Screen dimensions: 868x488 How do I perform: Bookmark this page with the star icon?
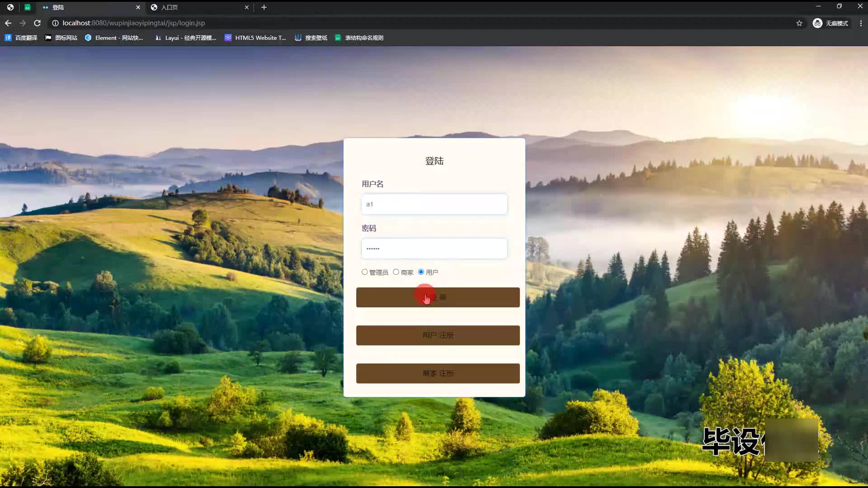click(799, 23)
